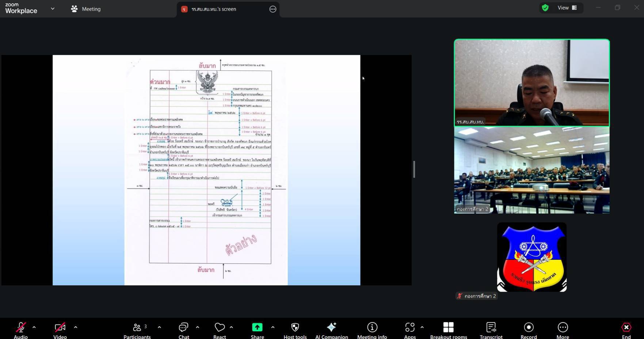Viewport: 644px width, 339px height.
Task: Expand audio options arrow next to Audio
Action: point(34,327)
